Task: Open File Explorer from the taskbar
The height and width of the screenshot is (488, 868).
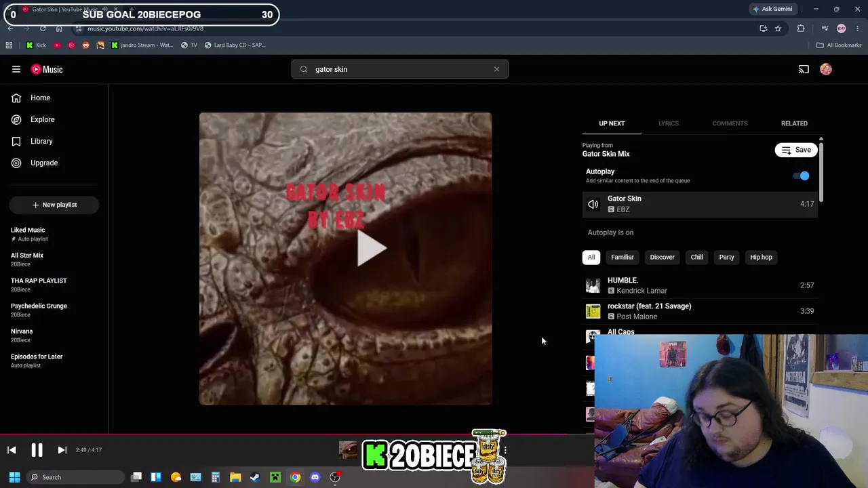Action: pyautogui.click(x=235, y=477)
